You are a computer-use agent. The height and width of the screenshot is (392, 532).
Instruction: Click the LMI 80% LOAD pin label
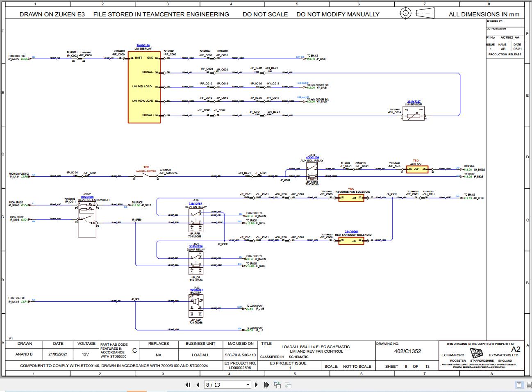coord(142,87)
